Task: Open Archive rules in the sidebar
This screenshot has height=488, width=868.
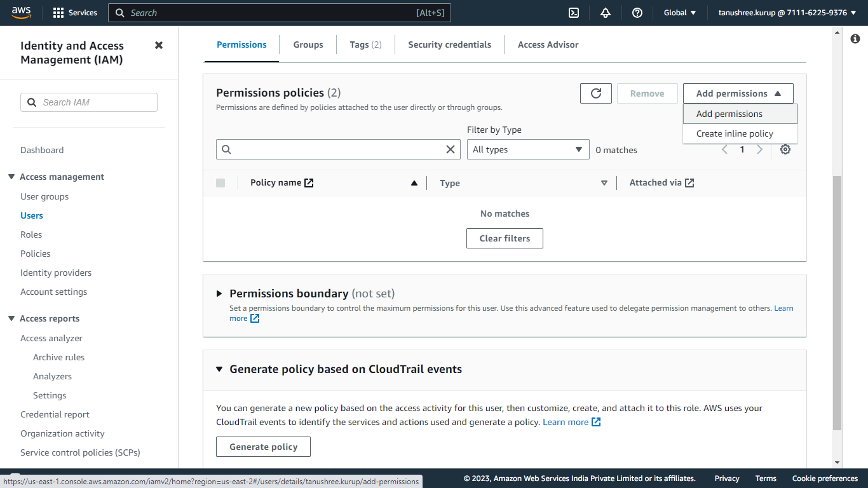Action: pos(58,357)
